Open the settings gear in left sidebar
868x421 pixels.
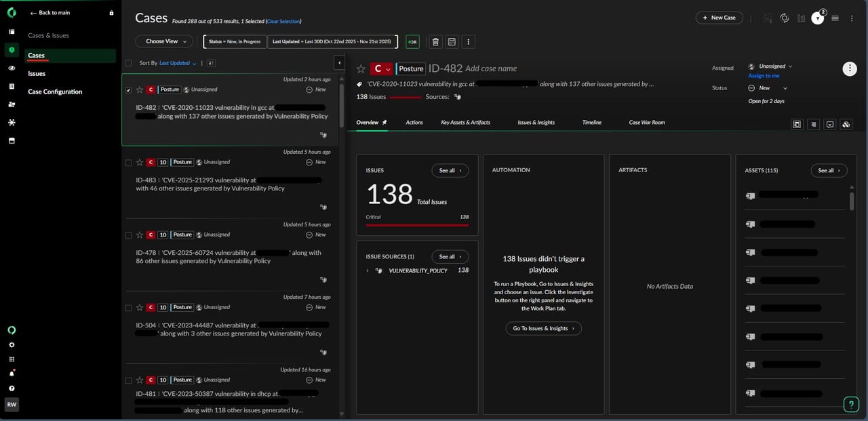12,345
